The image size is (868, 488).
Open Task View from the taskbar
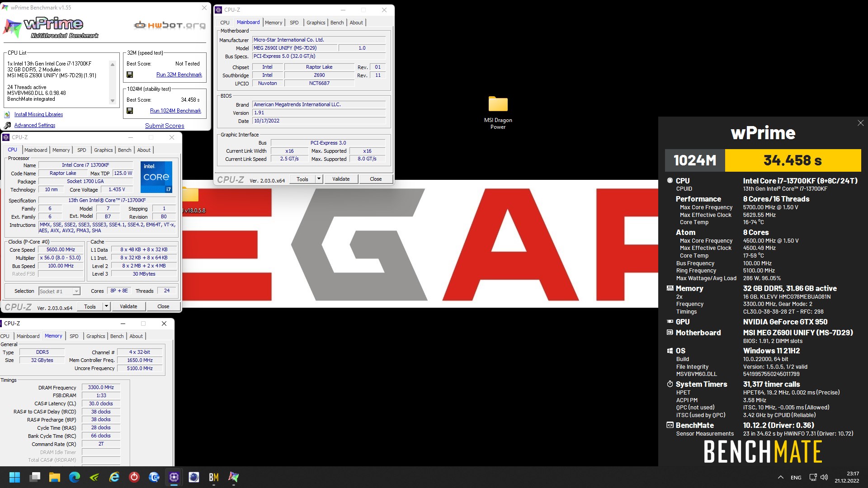35,477
